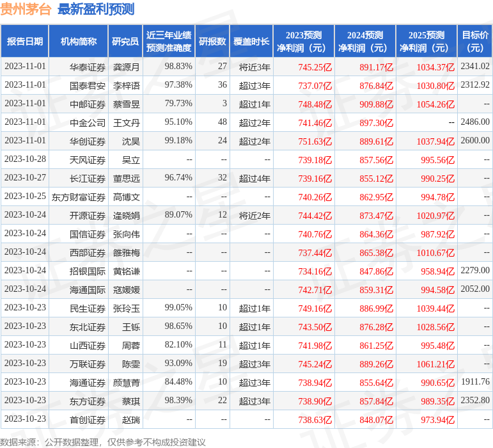This screenshot has width=493, height=448.
Task: Click coverage length 超过4年
Action: (x=254, y=179)
